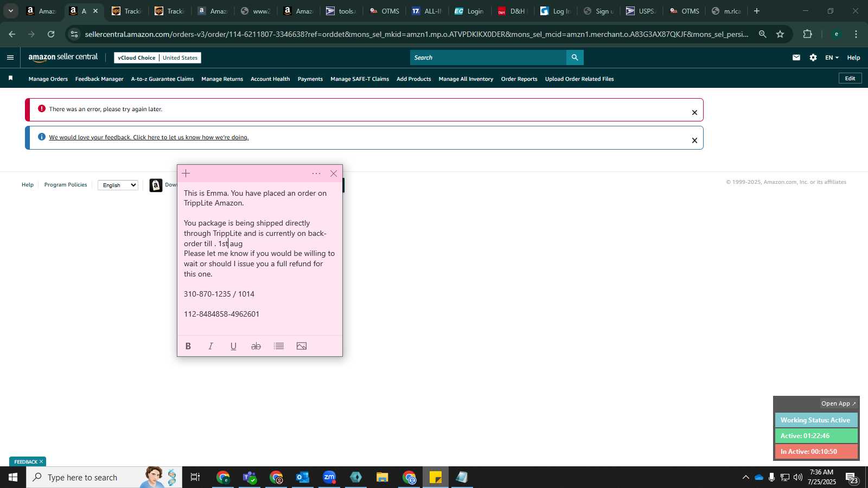Dismiss the error alert banner
Viewport: 868px width, 488px height.
pos(694,113)
